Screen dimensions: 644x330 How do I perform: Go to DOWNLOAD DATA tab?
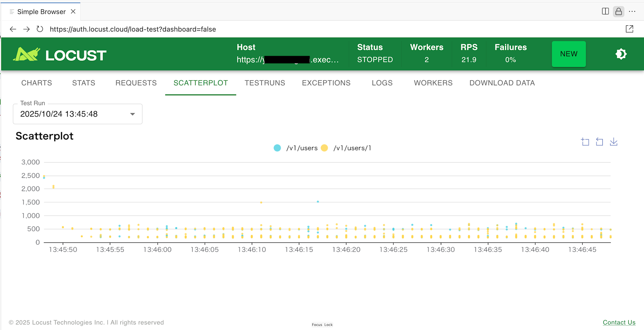502,83
